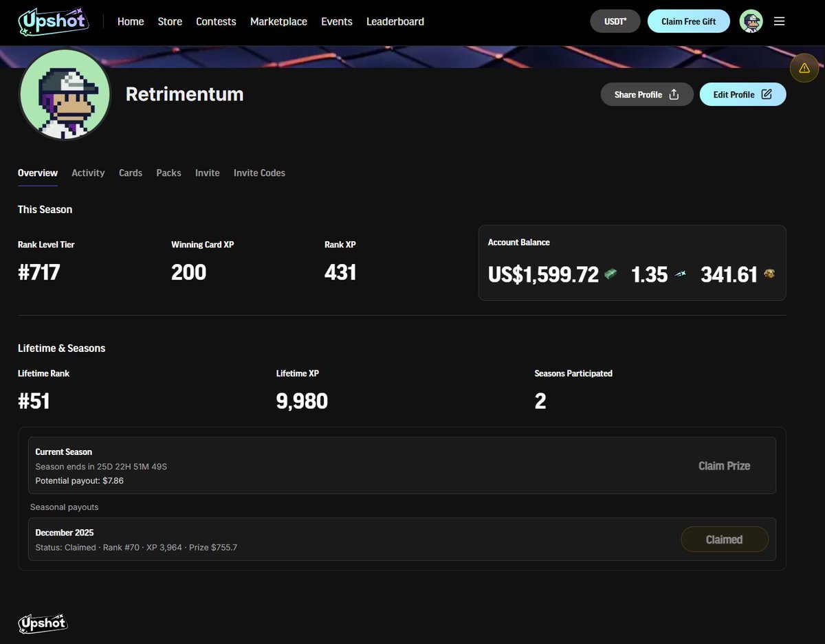Select the Overview tab
The height and width of the screenshot is (644, 825).
(x=38, y=173)
